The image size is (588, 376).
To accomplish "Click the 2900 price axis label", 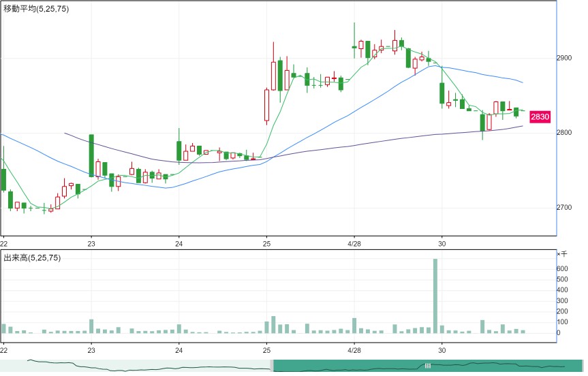I will pyautogui.click(x=564, y=58).
